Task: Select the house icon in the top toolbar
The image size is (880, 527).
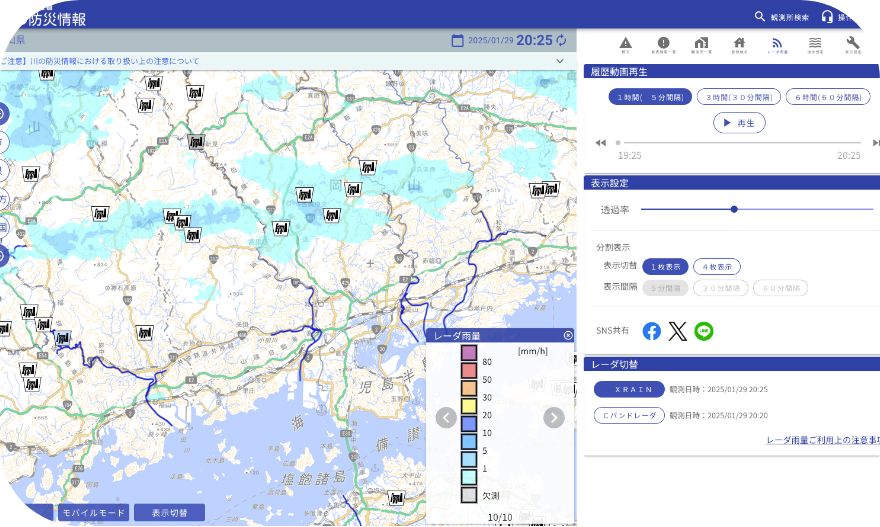Action: pyautogui.click(x=739, y=43)
